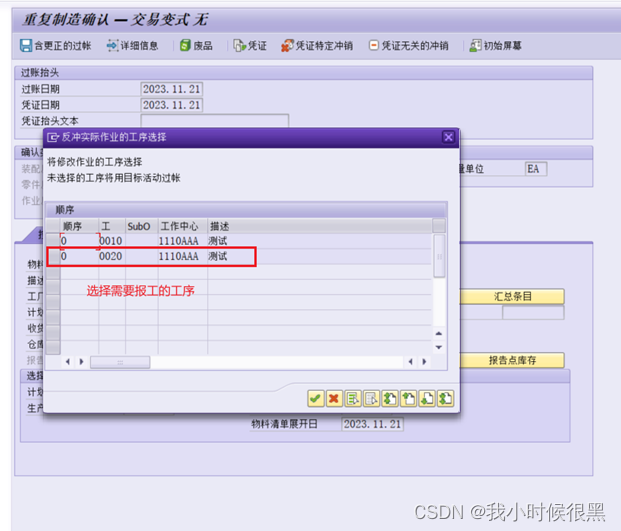Click the 凭证日期 date field
621x531 pixels.
coord(171,105)
